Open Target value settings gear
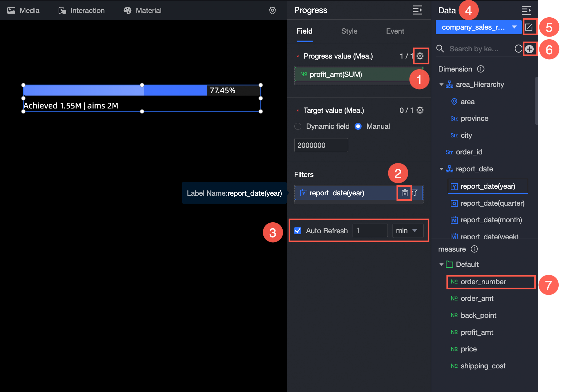This screenshot has width=572, height=392. tap(420, 110)
